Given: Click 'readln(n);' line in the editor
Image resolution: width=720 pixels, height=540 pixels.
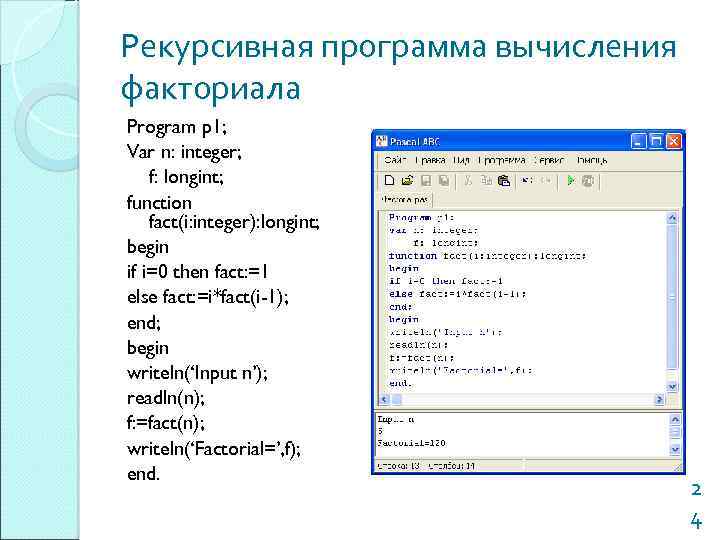Looking at the screenshot, I should (418, 344).
